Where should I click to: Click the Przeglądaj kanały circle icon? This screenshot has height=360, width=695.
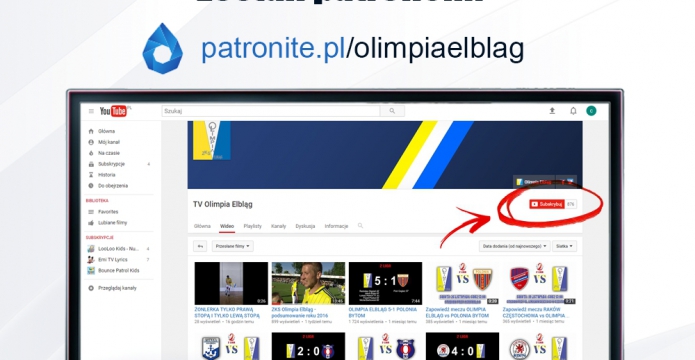click(91, 288)
